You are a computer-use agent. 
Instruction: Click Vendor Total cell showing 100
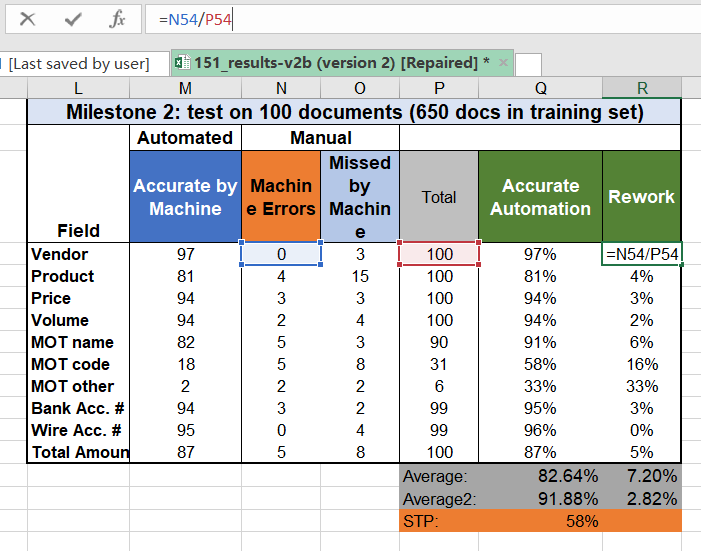[x=439, y=254]
